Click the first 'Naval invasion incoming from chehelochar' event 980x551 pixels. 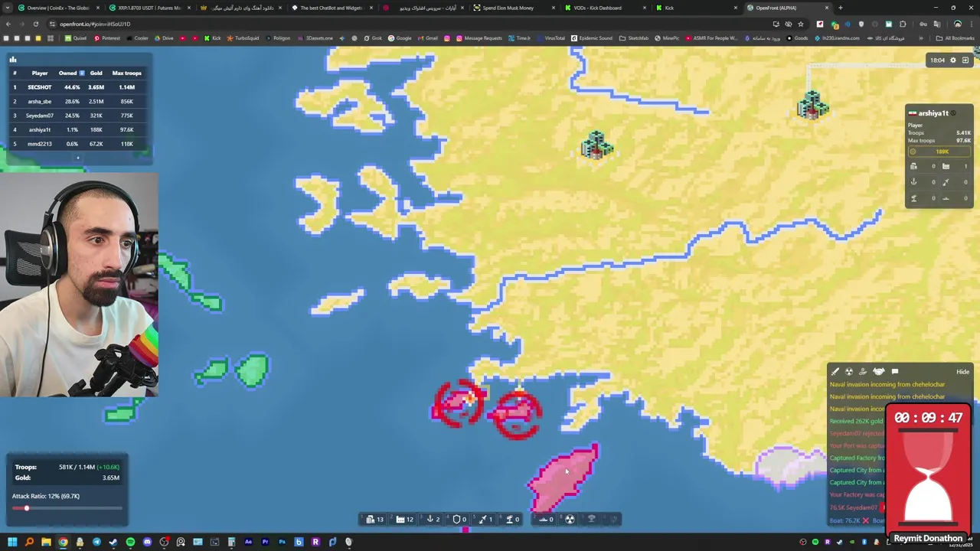coord(887,384)
